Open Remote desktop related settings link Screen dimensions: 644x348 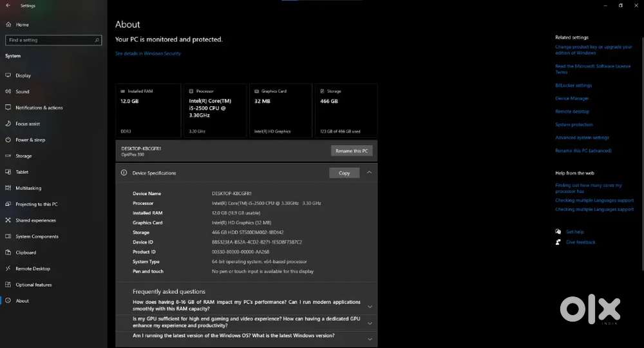pos(572,111)
